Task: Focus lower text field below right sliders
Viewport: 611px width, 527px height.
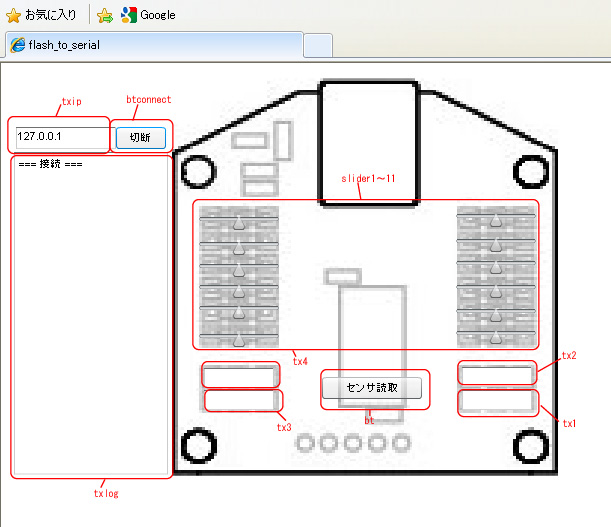Action: (x=498, y=402)
